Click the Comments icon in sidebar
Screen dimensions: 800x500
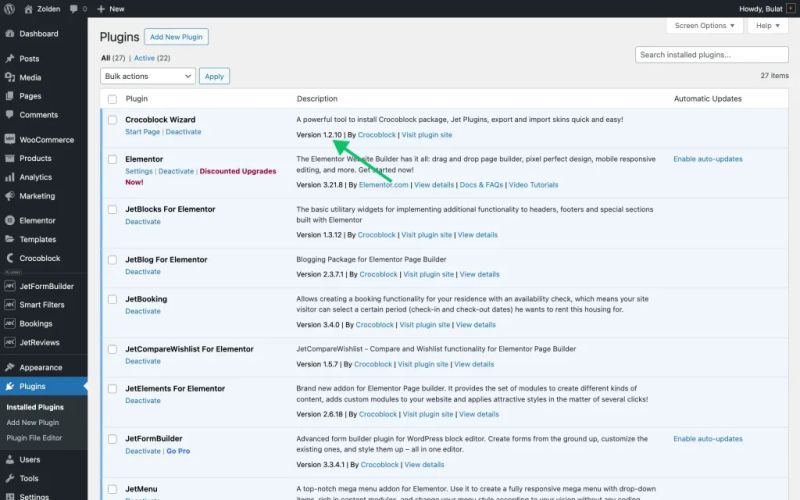click(10, 115)
